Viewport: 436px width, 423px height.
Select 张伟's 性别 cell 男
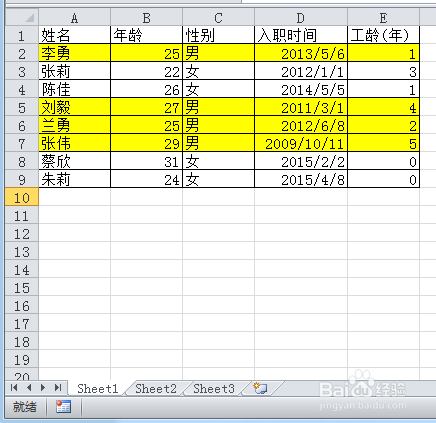[x=218, y=143]
